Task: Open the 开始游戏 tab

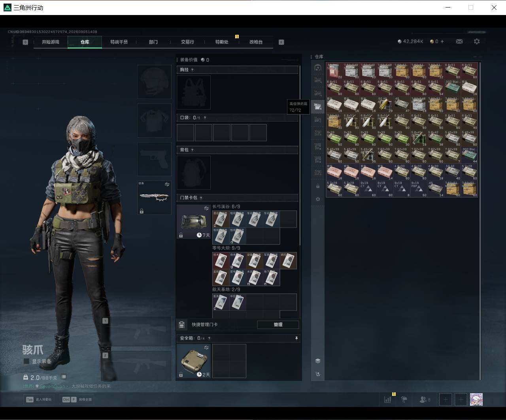Action: (x=51, y=42)
